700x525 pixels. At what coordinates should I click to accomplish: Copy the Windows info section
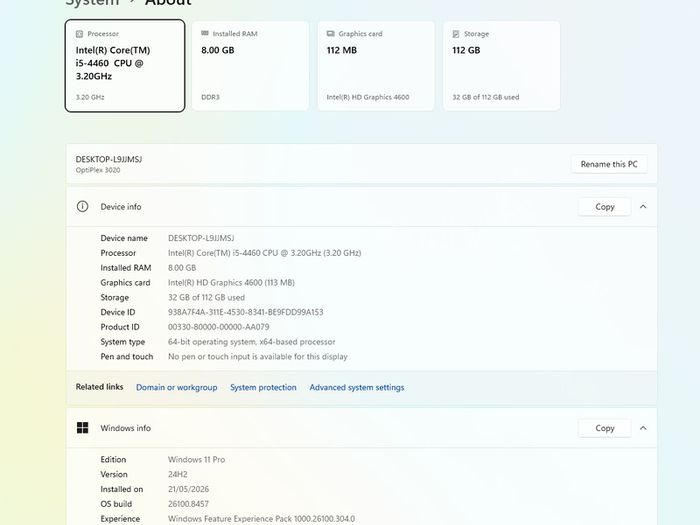click(604, 428)
